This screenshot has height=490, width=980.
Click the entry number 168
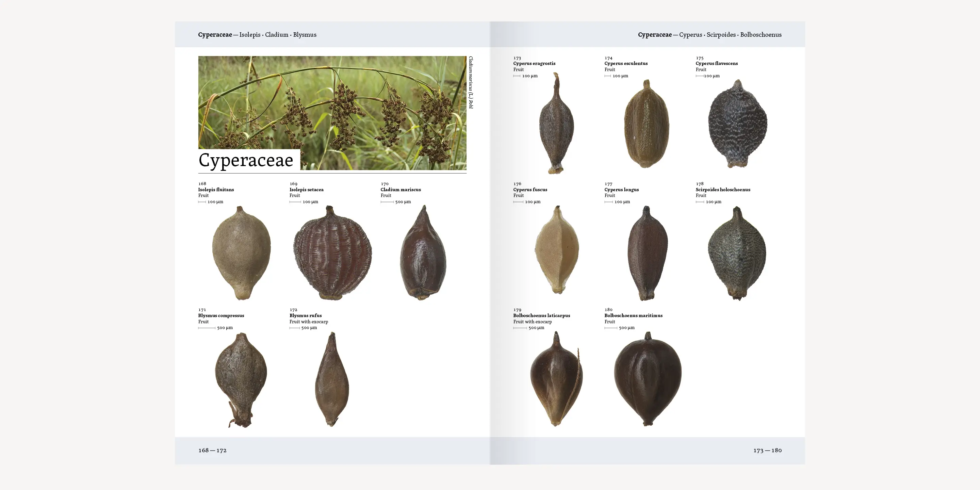202,184
